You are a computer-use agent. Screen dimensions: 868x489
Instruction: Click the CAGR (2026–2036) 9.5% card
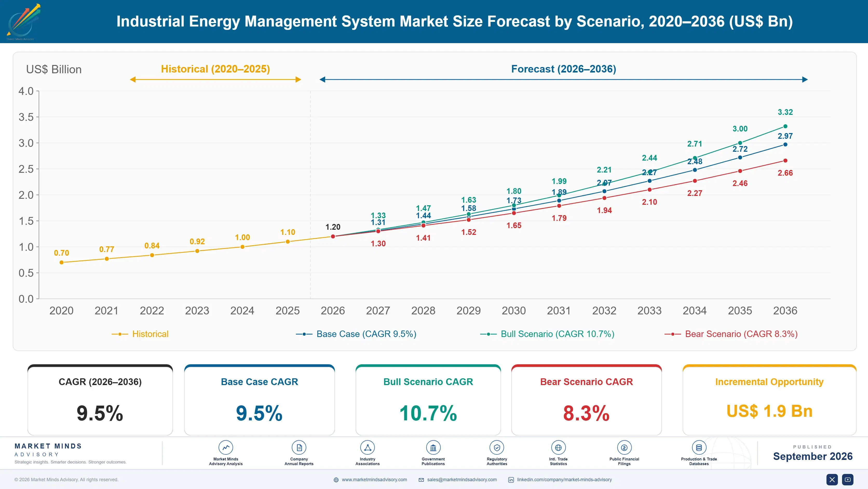(x=100, y=400)
